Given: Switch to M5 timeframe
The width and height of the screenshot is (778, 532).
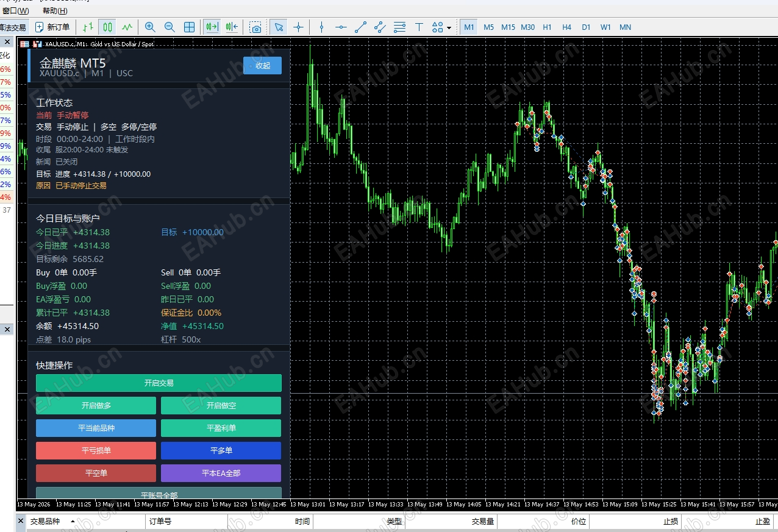Looking at the screenshot, I should (x=488, y=27).
